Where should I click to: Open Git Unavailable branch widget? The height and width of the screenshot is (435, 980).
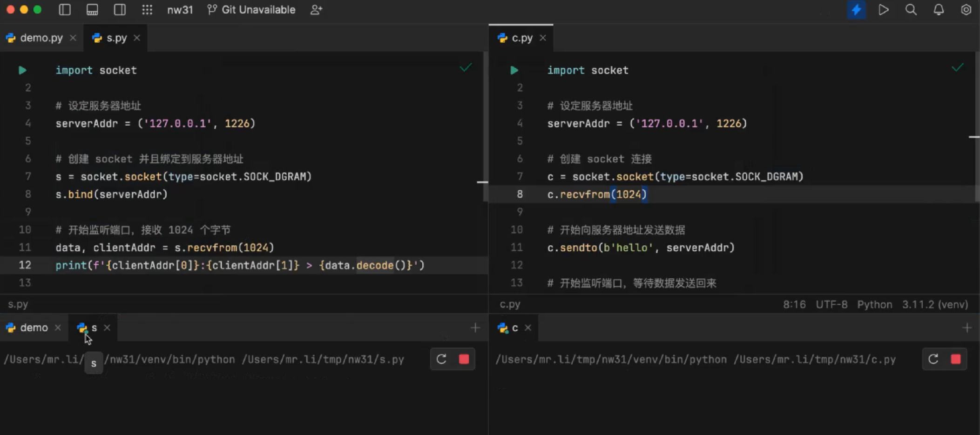pyautogui.click(x=251, y=10)
